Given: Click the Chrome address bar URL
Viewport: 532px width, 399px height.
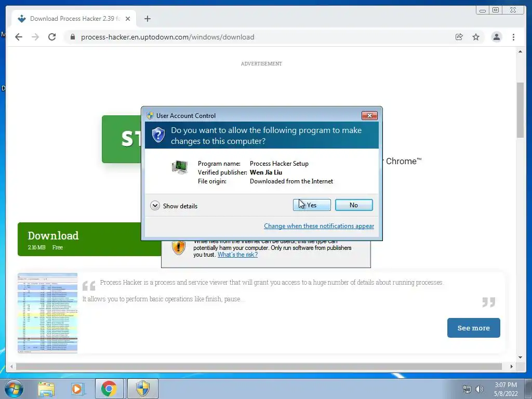Looking at the screenshot, I should [x=168, y=37].
